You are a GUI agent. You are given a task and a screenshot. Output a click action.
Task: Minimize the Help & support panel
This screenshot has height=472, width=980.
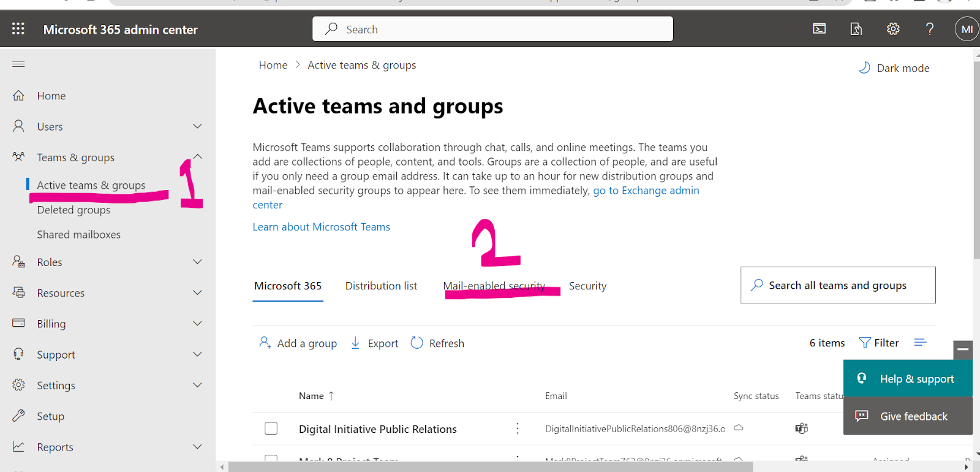pos(963,349)
